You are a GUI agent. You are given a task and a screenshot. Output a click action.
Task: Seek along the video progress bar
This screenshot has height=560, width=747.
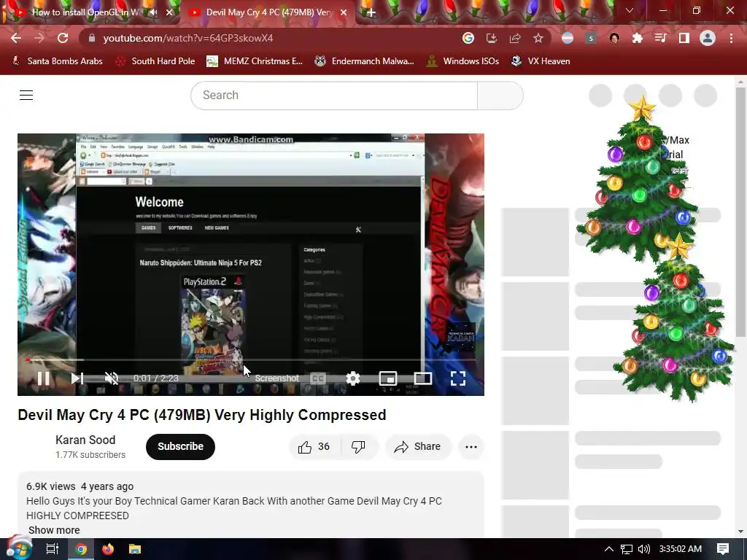pyautogui.click(x=251, y=360)
